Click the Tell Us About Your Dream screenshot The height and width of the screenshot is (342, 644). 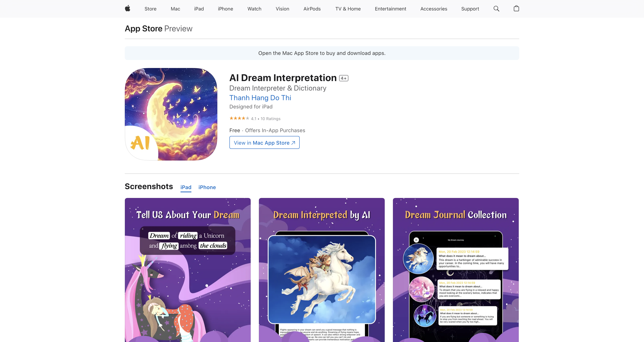(x=188, y=270)
